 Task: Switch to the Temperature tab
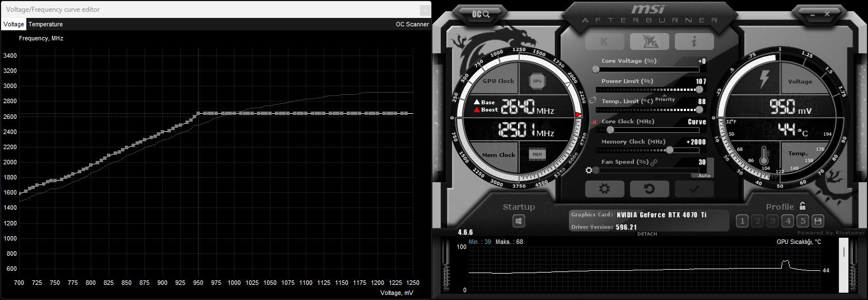[x=45, y=24]
